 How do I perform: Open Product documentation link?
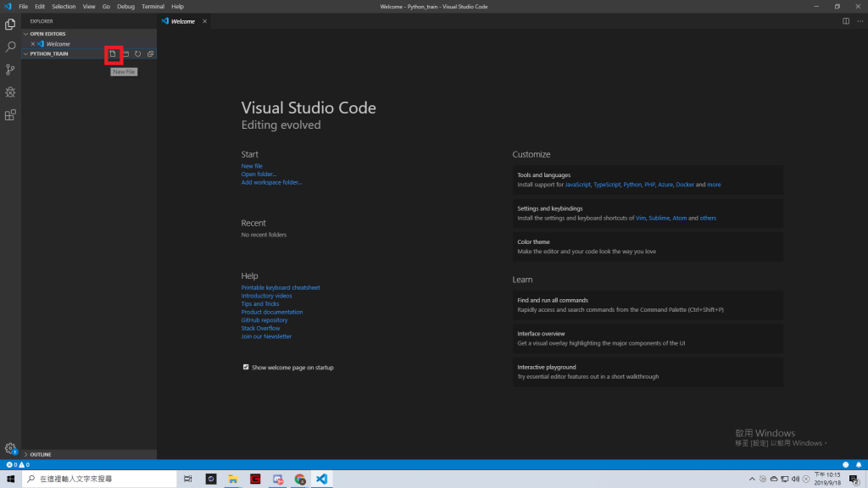tap(272, 312)
